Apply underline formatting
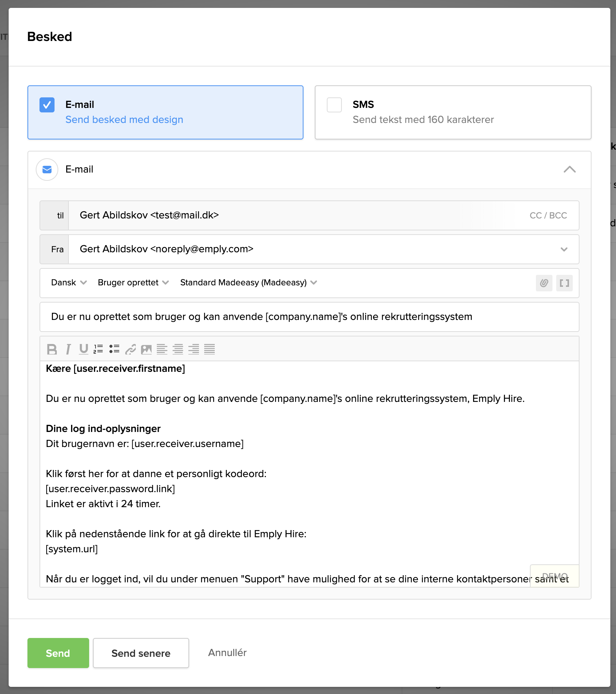 (x=83, y=349)
